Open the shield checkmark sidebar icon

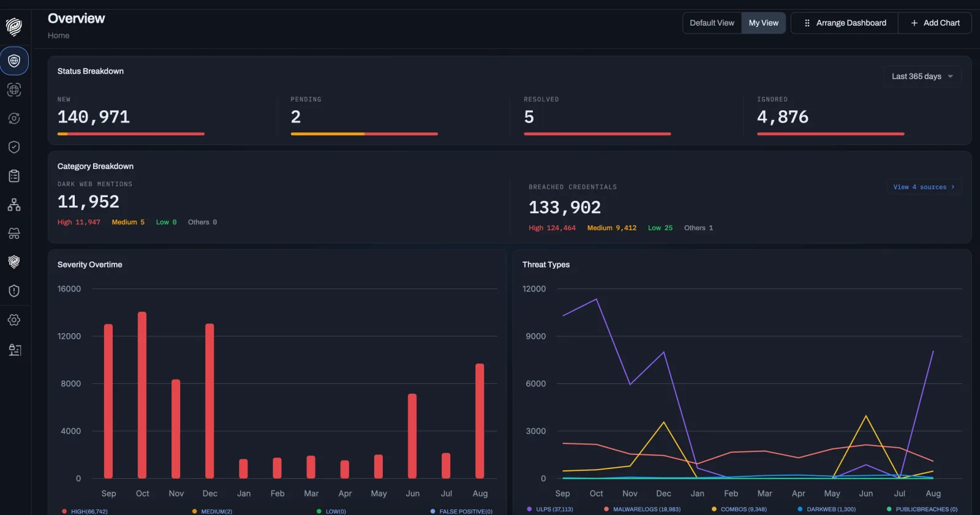click(x=14, y=147)
